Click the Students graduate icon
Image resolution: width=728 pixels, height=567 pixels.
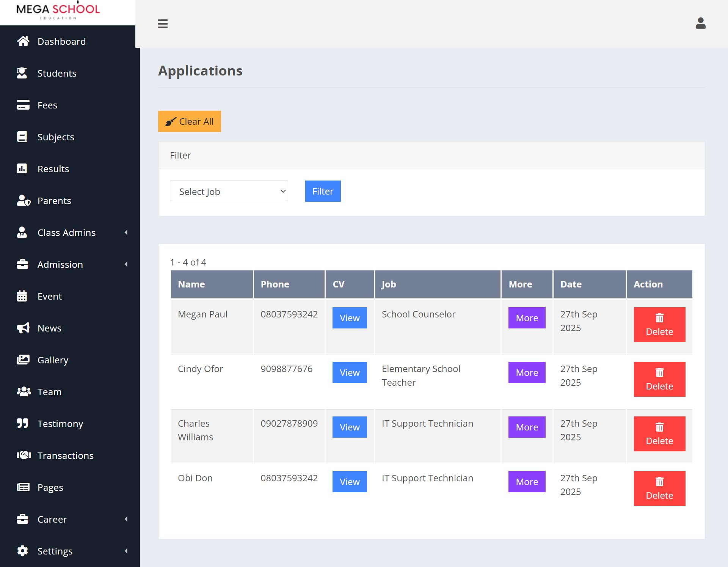pos(22,73)
